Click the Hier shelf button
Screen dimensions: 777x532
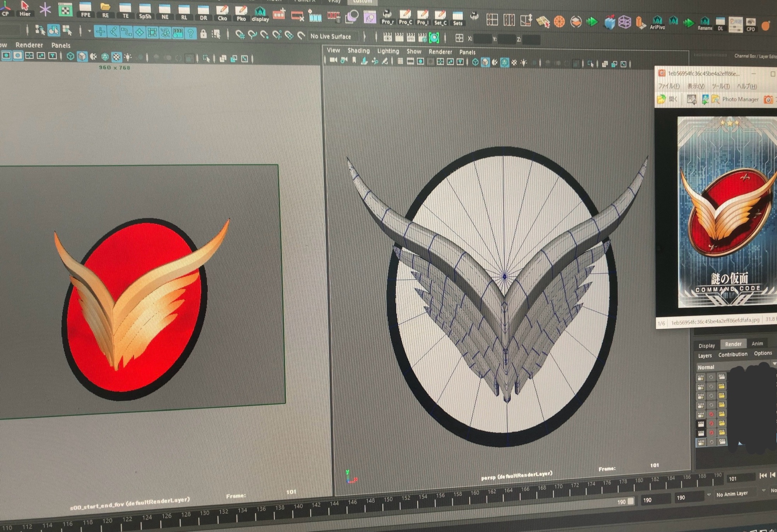coord(25,8)
